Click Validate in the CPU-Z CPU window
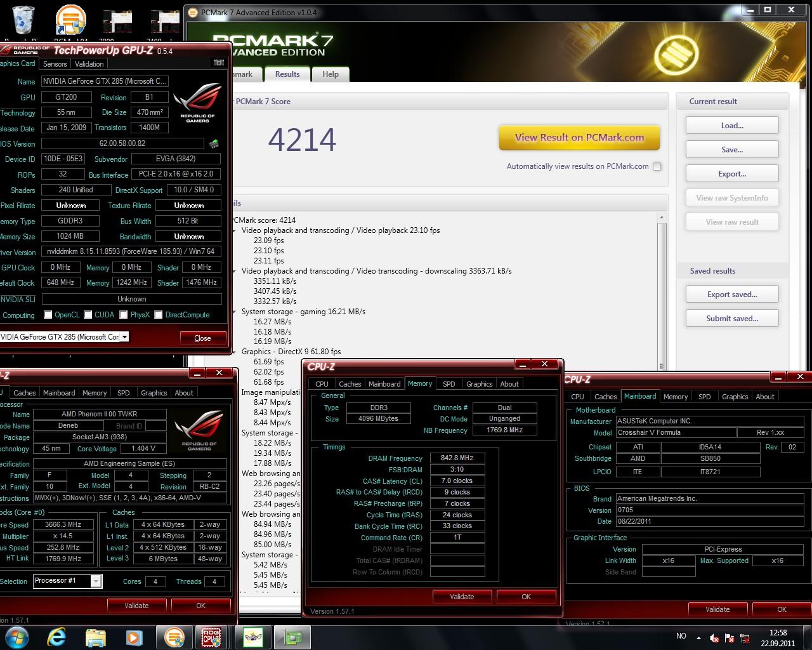812x650 pixels. (x=136, y=606)
